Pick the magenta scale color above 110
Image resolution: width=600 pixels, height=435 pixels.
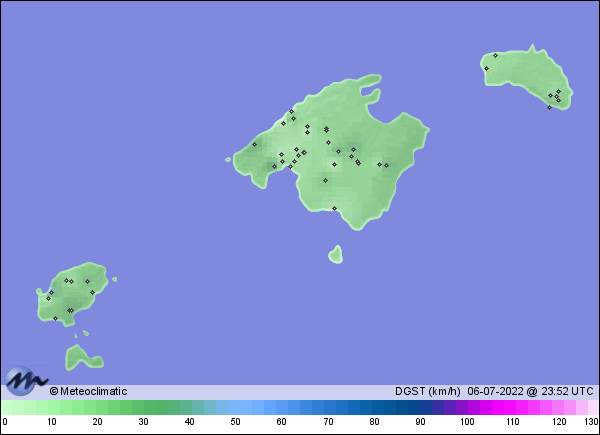point(511,407)
